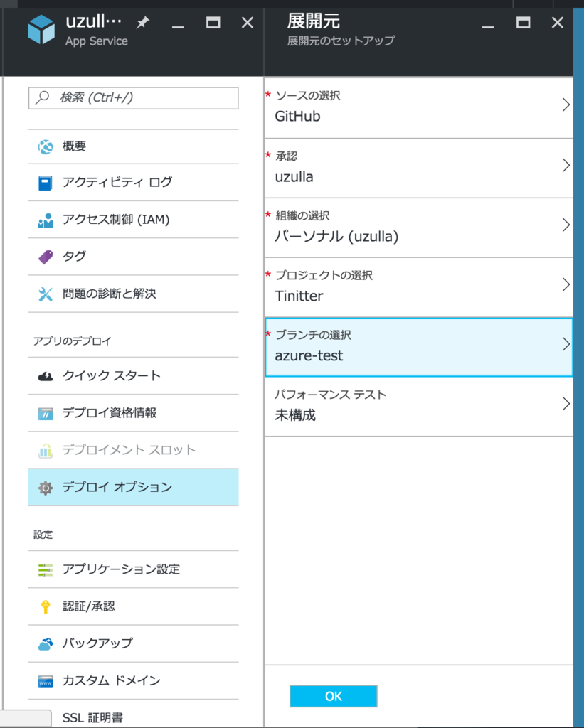The image size is (584, 728).
Task: Click the Tinitter project value
Action: (x=299, y=296)
